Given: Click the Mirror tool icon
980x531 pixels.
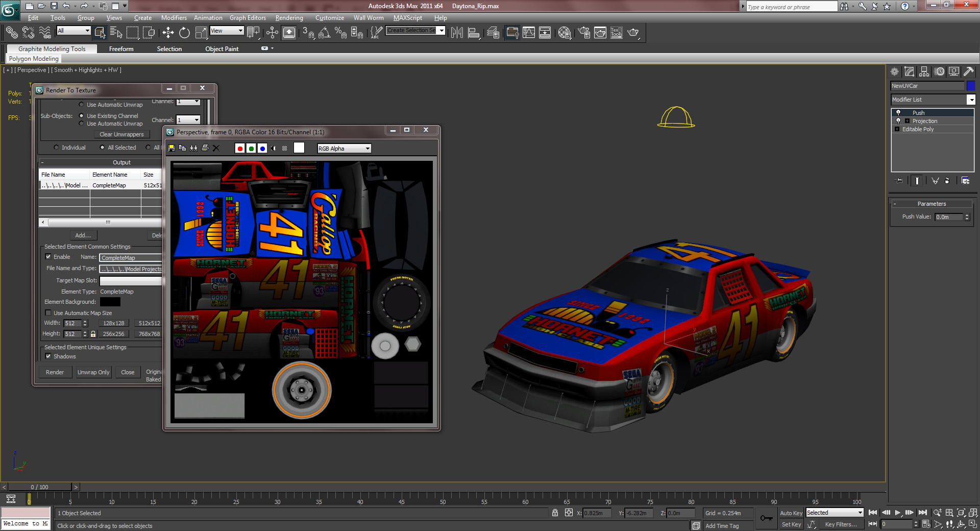Looking at the screenshot, I should tap(457, 33).
